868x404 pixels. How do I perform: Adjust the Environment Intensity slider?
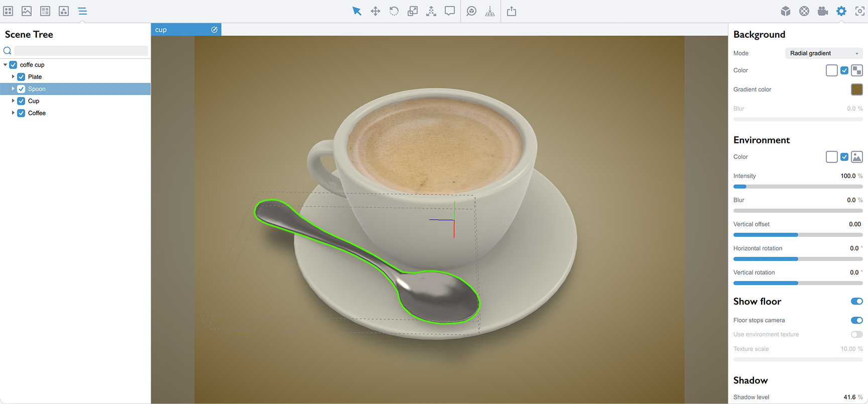tap(798, 186)
